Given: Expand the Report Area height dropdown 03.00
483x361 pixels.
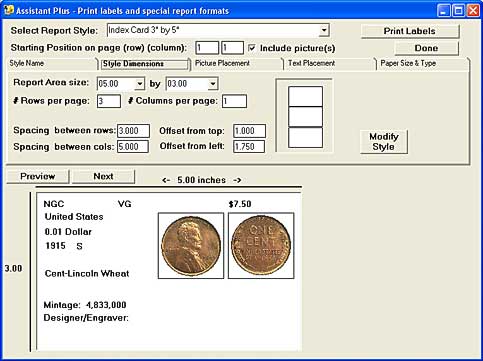Looking at the screenshot, I should coord(213,84).
